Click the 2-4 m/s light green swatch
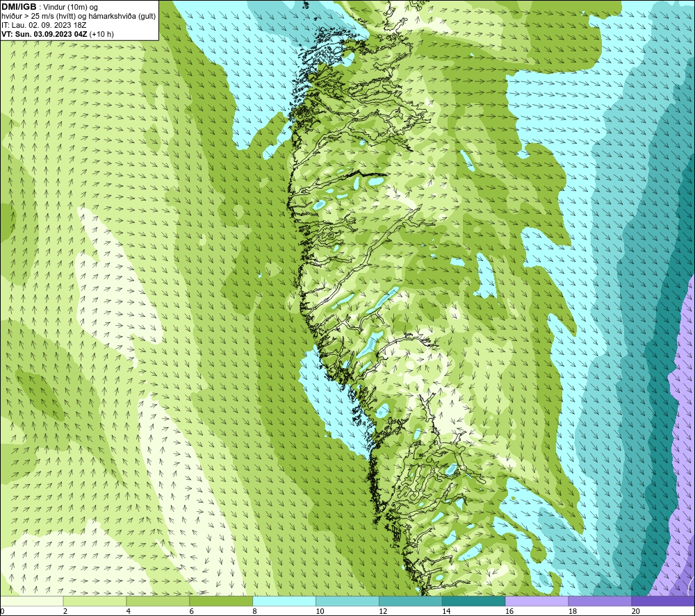The image size is (695, 616). (95, 601)
